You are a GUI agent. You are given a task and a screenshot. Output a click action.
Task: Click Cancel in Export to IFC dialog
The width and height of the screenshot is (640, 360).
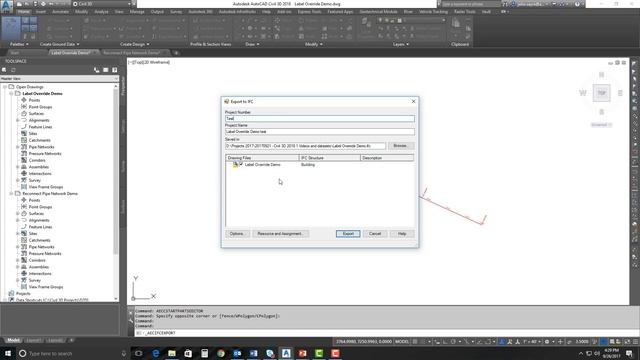375,234
